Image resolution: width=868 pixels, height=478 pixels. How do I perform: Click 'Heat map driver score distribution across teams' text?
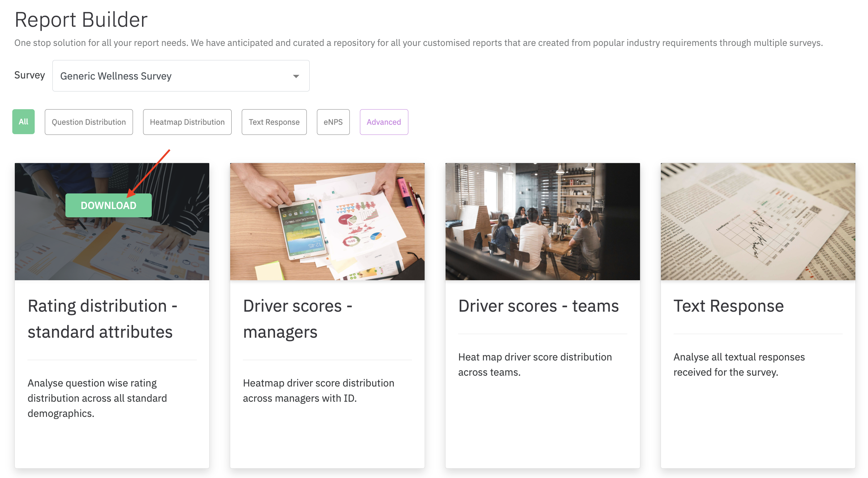click(535, 364)
